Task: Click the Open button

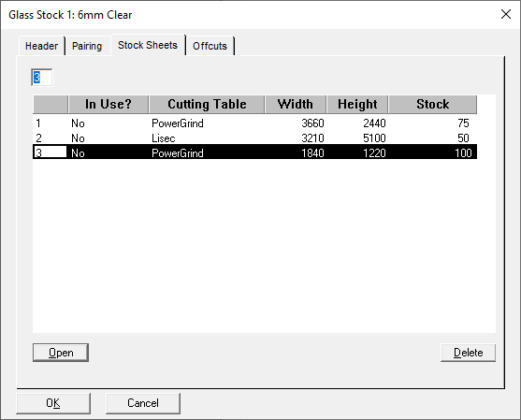Action: [x=61, y=353]
